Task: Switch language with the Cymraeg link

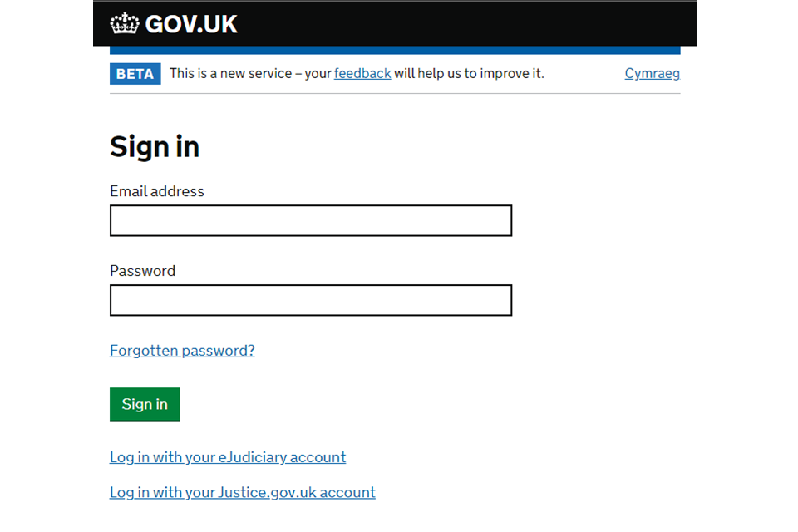Action: click(x=653, y=74)
